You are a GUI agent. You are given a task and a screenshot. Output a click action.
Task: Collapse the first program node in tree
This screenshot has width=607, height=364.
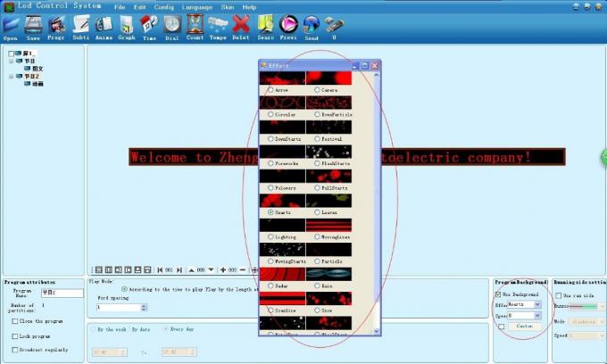click(11, 62)
